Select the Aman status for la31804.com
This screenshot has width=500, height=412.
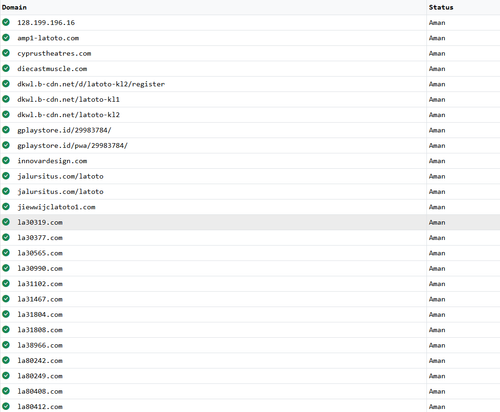(x=437, y=314)
